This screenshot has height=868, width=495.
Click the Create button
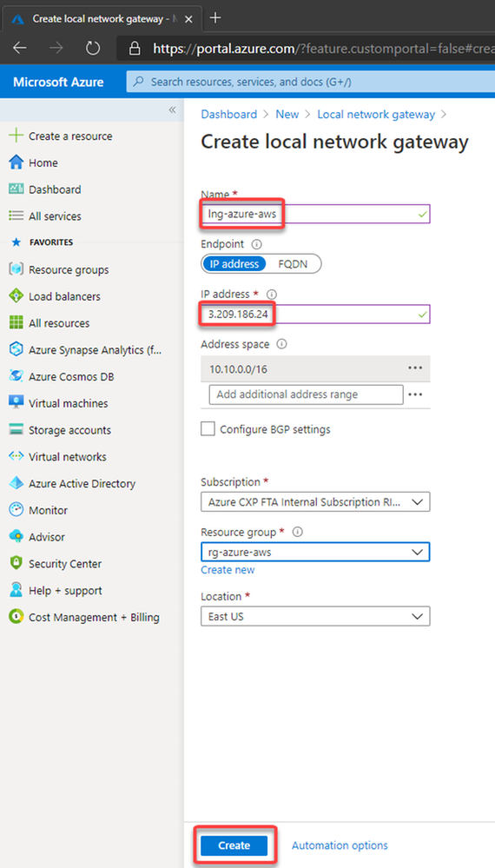234,845
